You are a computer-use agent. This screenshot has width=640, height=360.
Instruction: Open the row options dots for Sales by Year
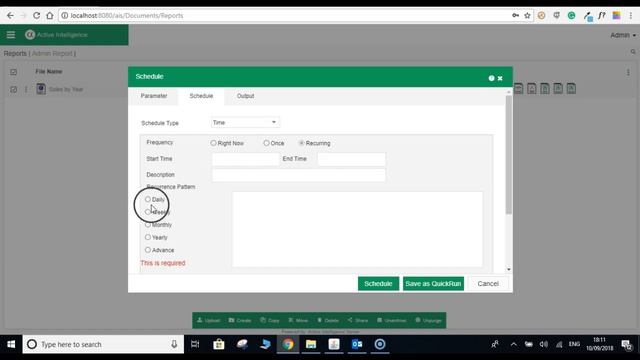point(26,89)
